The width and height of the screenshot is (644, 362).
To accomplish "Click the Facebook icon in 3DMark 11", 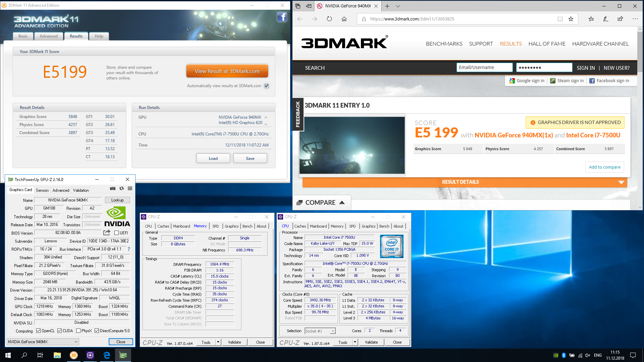I will coord(282,17).
